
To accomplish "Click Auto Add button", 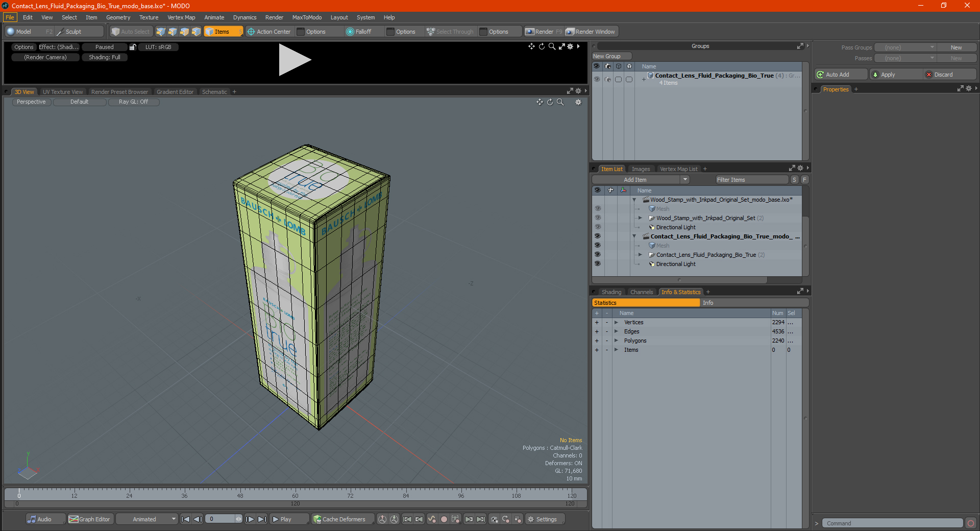I will 841,75.
